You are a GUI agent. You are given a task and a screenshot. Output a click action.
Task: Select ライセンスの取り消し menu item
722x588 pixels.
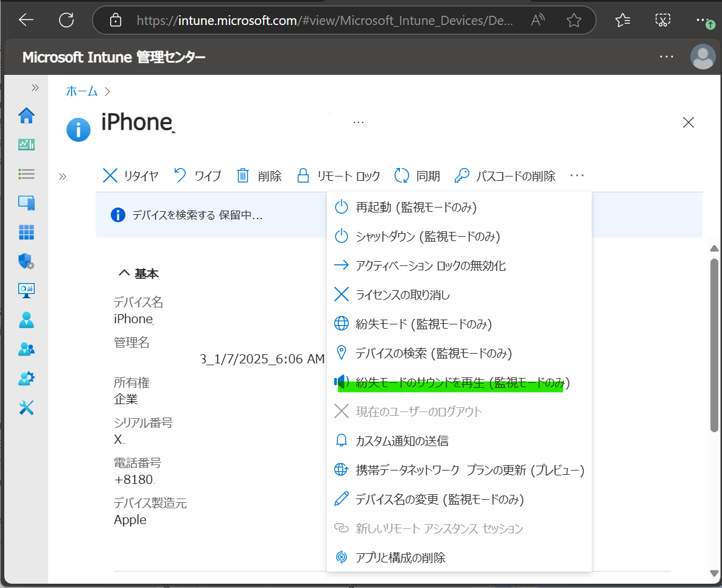pos(459,295)
